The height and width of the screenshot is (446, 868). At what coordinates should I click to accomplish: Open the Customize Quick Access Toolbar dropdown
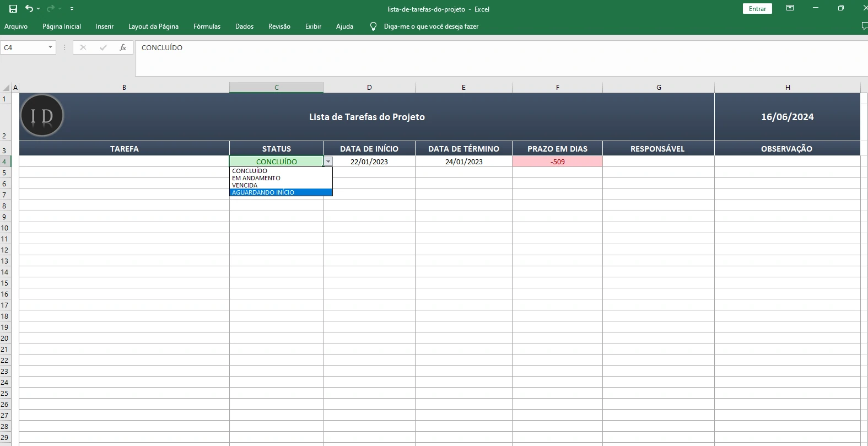tap(72, 9)
